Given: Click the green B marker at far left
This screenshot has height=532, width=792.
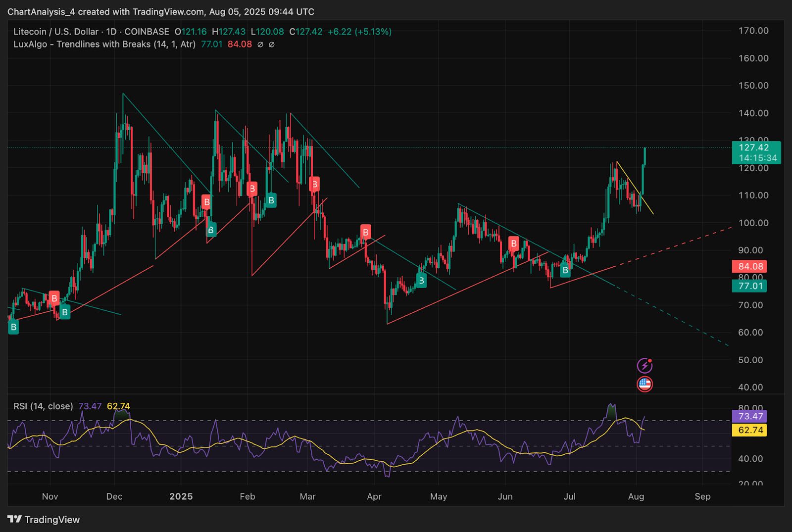Looking at the screenshot, I should (x=13, y=327).
